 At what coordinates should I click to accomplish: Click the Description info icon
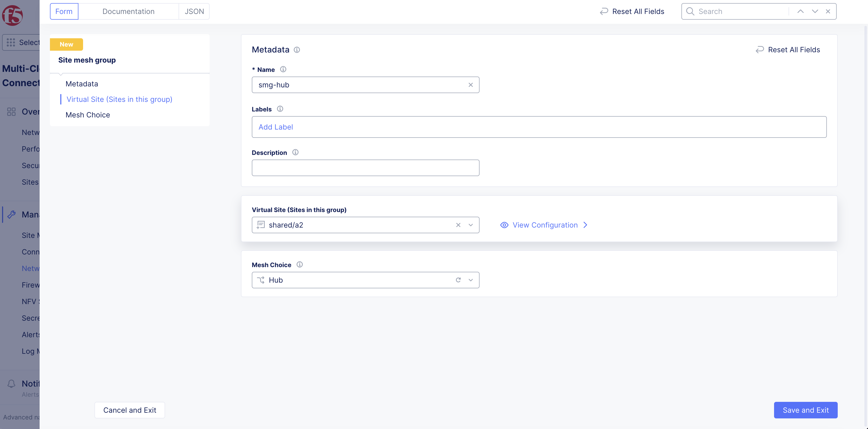[x=295, y=152]
